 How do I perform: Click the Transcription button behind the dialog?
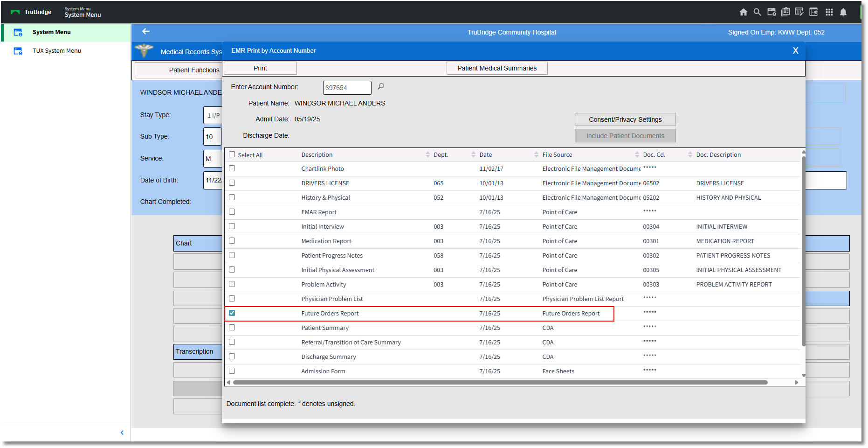click(x=198, y=351)
